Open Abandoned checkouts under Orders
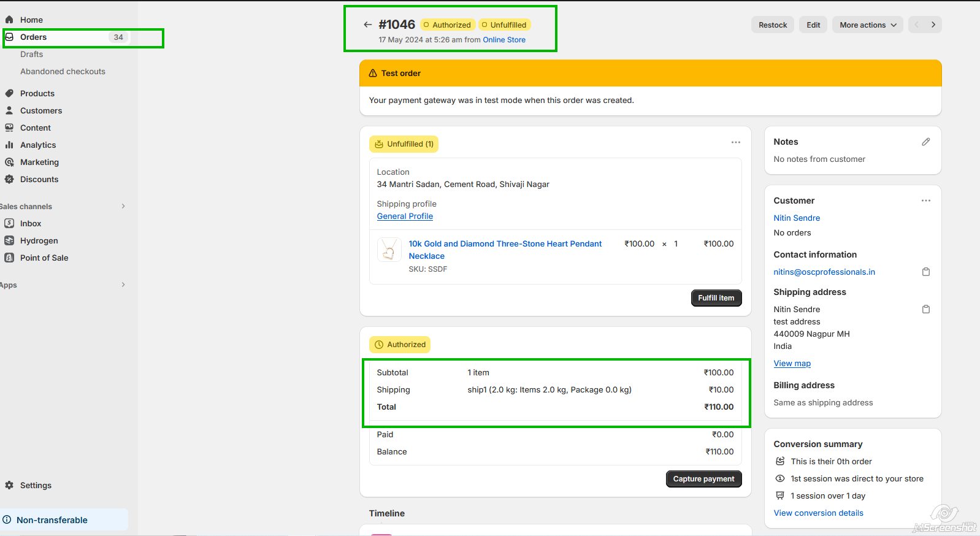The width and height of the screenshot is (980, 536). coord(63,71)
